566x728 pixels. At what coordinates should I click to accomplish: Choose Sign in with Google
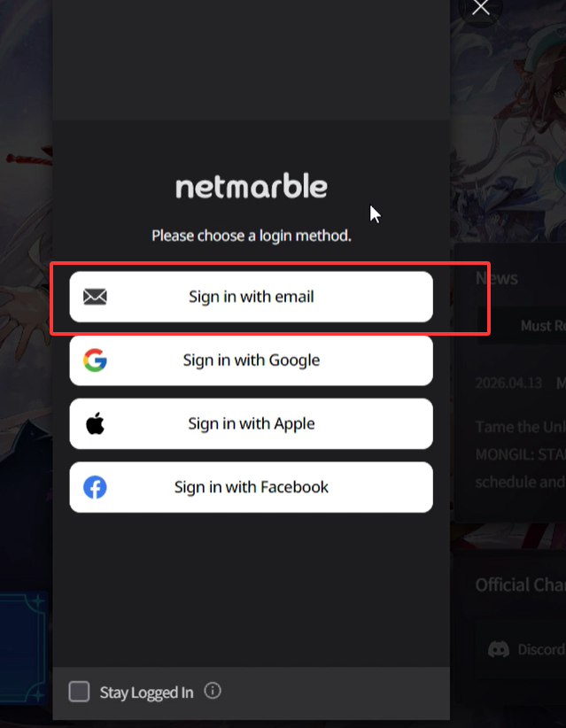tap(252, 360)
